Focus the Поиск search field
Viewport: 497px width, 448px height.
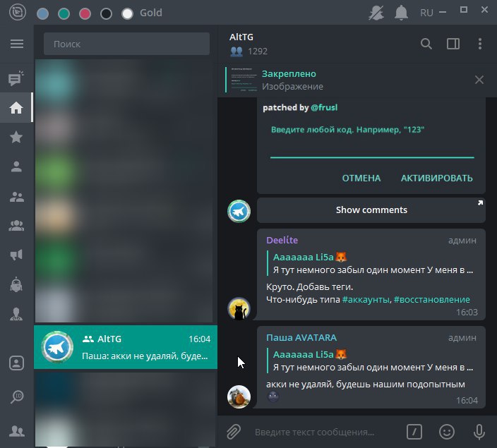coord(126,44)
